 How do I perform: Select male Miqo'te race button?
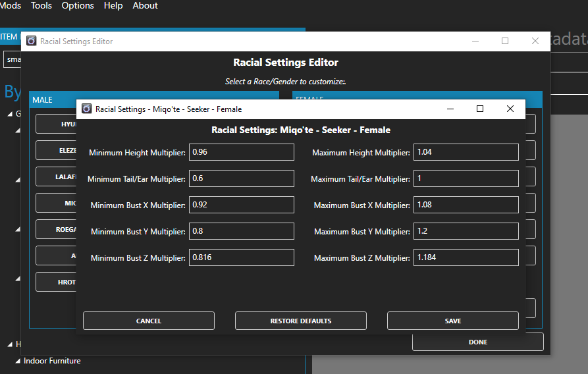[56, 203]
